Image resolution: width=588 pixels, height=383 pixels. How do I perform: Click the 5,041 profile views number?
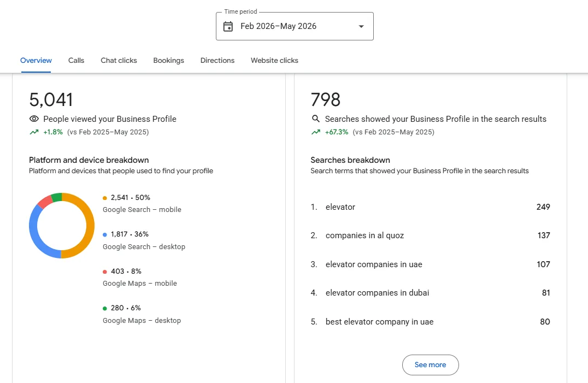coord(51,99)
